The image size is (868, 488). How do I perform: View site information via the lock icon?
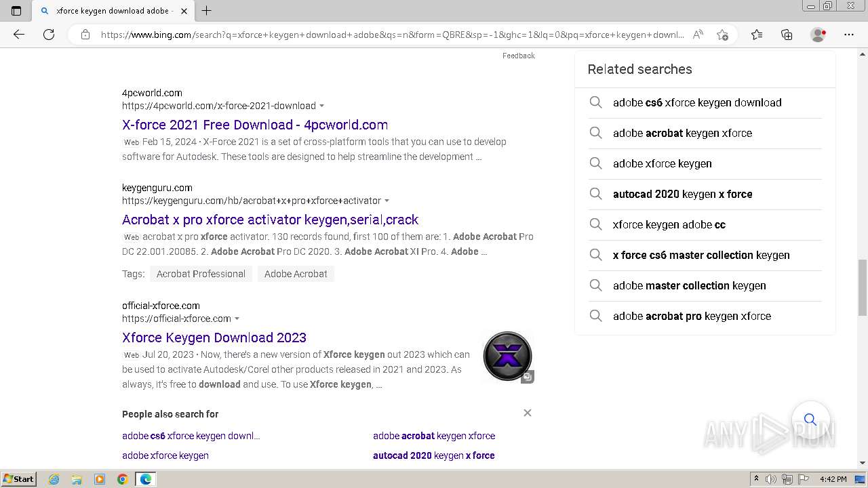coord(85,35)
